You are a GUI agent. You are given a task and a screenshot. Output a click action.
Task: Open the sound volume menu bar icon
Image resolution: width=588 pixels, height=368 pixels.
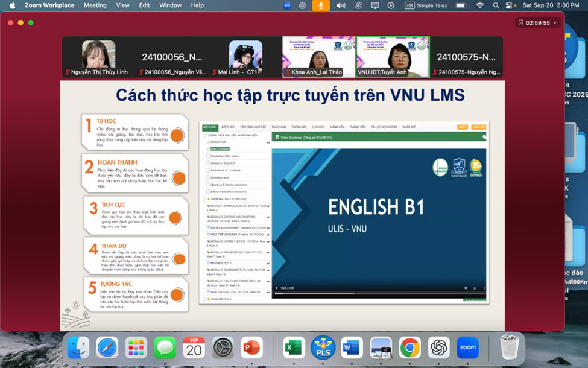(x=341, y=5)
